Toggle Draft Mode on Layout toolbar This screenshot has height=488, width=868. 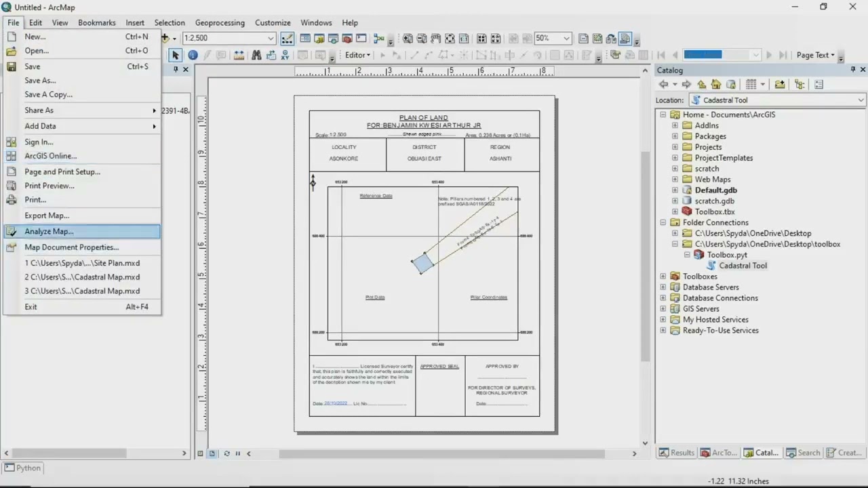click(x=583, y=39)
